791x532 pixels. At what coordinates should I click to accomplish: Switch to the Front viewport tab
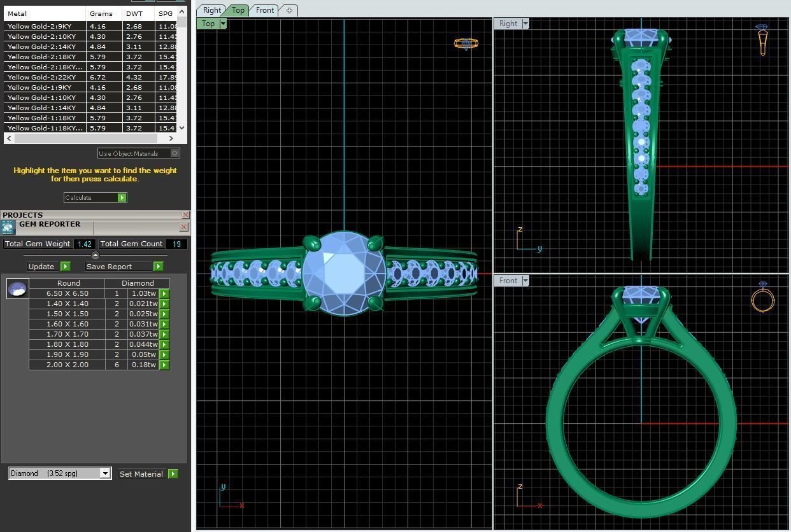265,10
